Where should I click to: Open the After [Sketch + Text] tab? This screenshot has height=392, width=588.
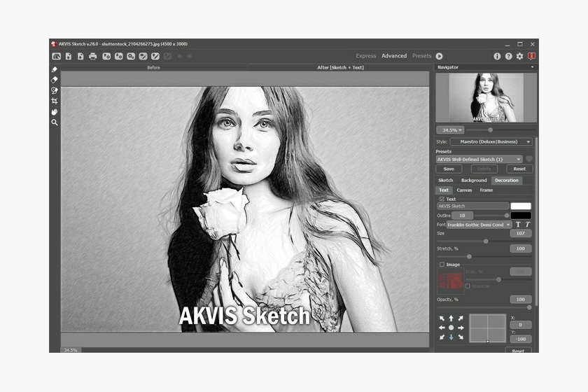pos(340,67)
